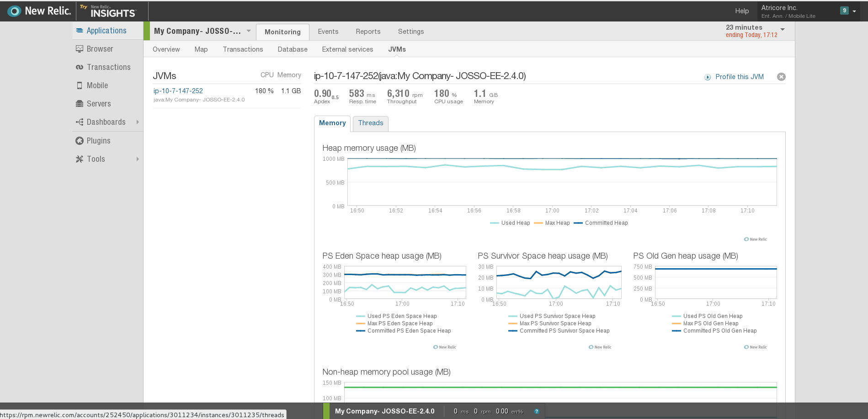868x419 pixels.
Task: Click the Mobile phone icon in sidebar
Action: [80, 85]
